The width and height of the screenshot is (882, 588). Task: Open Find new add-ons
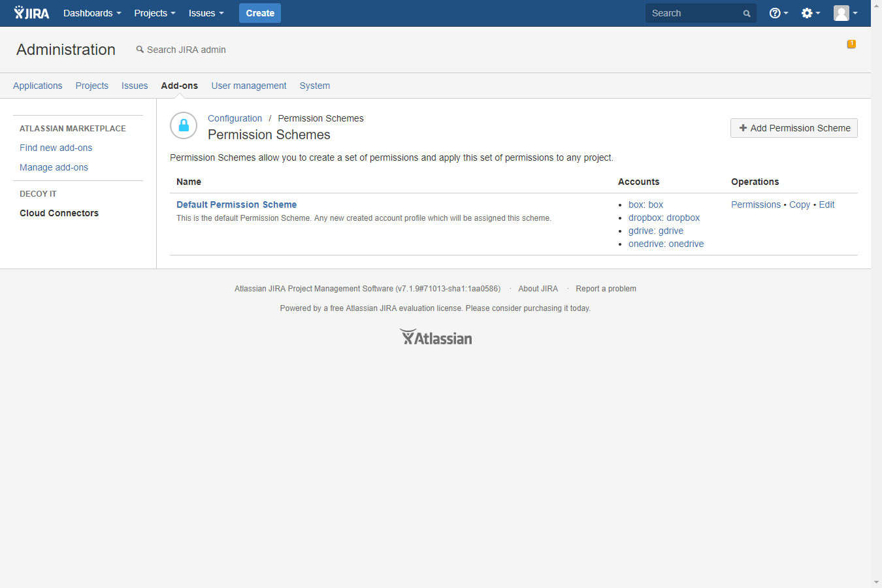pos(56,148)
